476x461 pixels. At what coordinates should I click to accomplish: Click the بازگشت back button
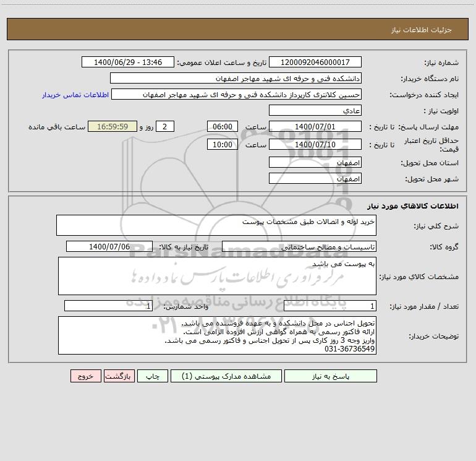(x=119, y=376)
